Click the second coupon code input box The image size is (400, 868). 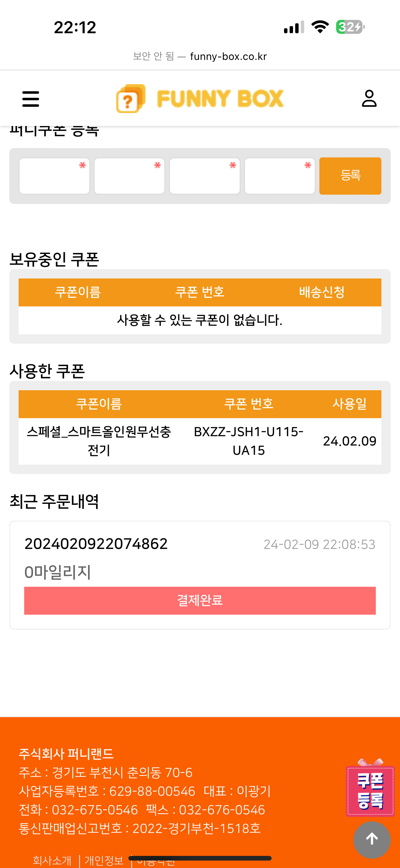click(x=129, y=176)
